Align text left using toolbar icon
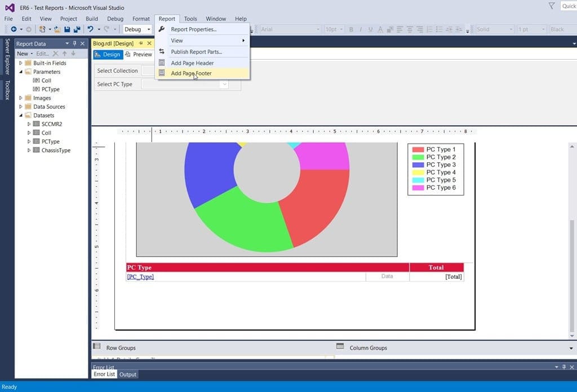 click(400, 29)
